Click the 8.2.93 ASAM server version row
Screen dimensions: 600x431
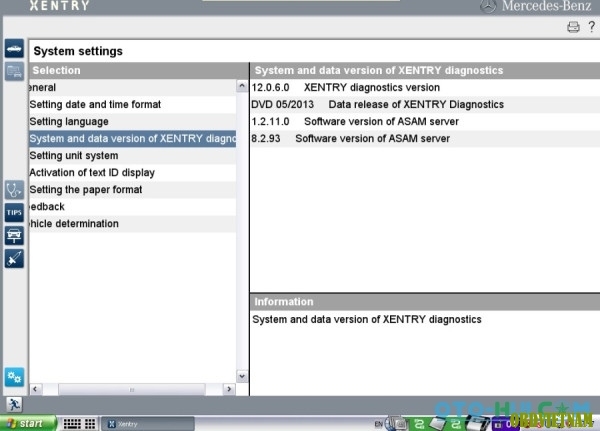[x=425, y=139]
